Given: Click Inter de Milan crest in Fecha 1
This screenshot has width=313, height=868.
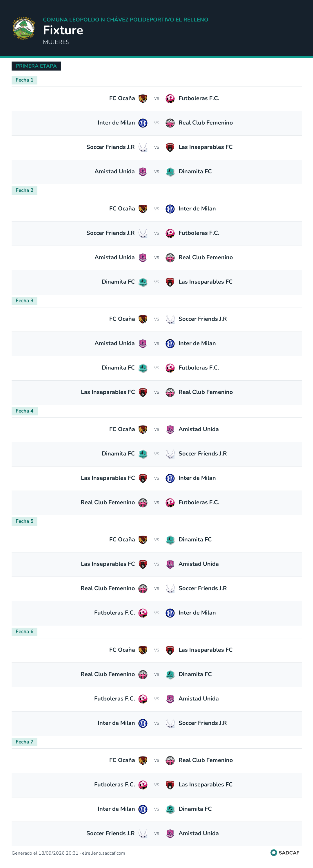Looking at the screenshot, I should pos(143,123).
